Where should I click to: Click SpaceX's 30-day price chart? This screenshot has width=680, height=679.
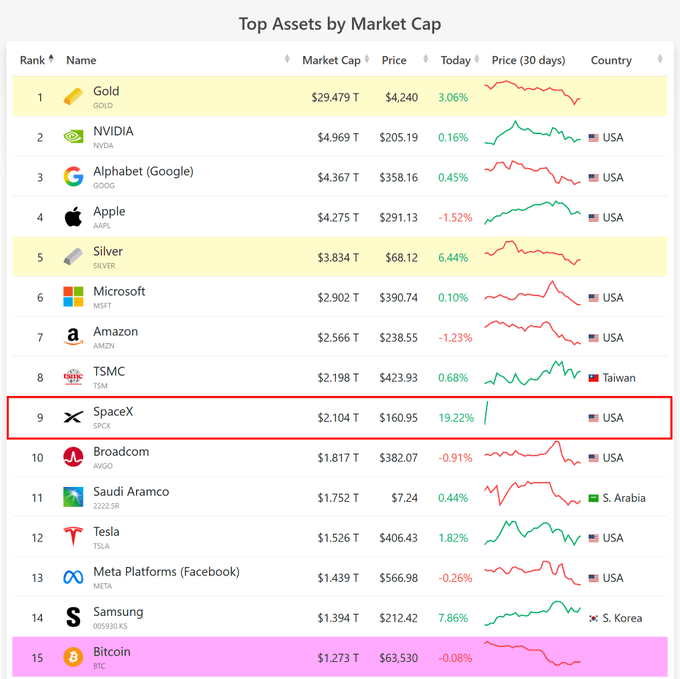(486, 413)
